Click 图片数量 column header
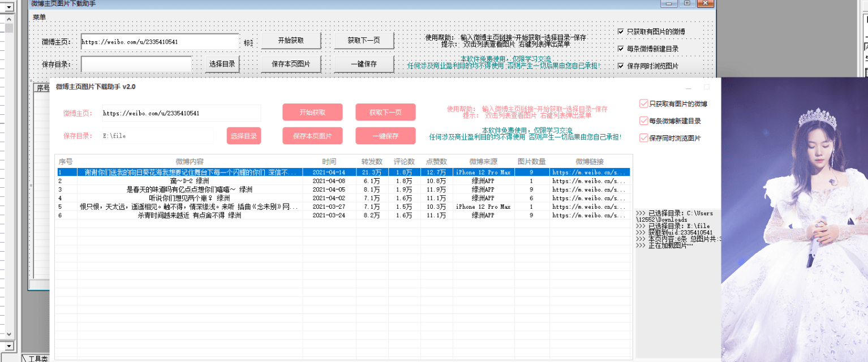Viewport: 868px width, 362px height. pos(531,161)
